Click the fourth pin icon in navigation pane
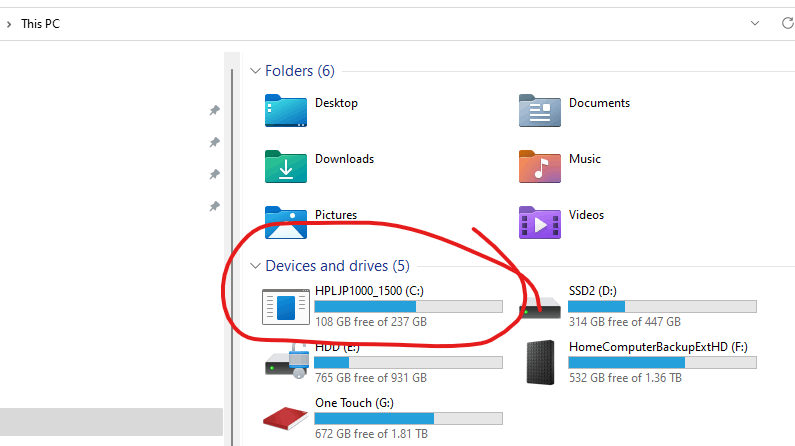 click(x=214, y=206)
